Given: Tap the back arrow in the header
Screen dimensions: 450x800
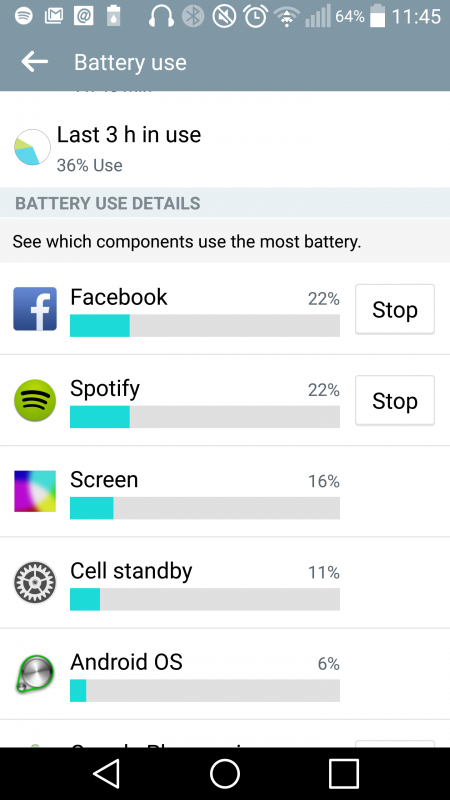Looking at the screenshot, I should pyautogui.click(x=35, y=62).
